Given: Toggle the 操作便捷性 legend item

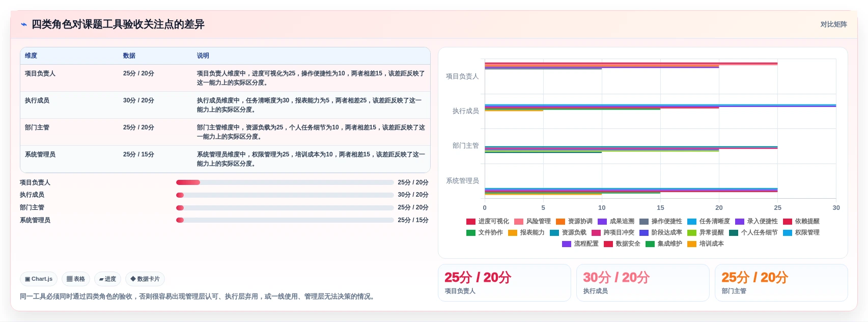Looking at the screenshot, I should (x=661, y=221).
